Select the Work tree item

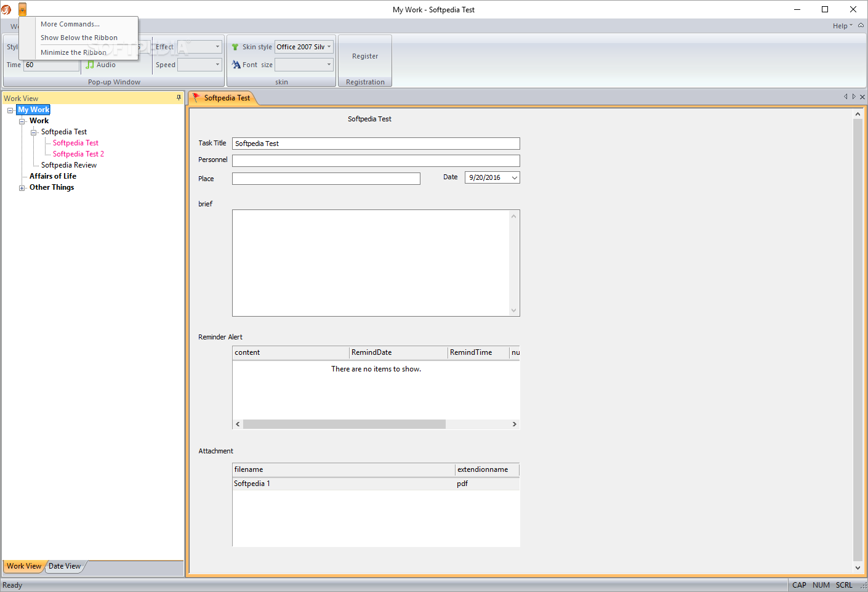click(x=39, y=121)
